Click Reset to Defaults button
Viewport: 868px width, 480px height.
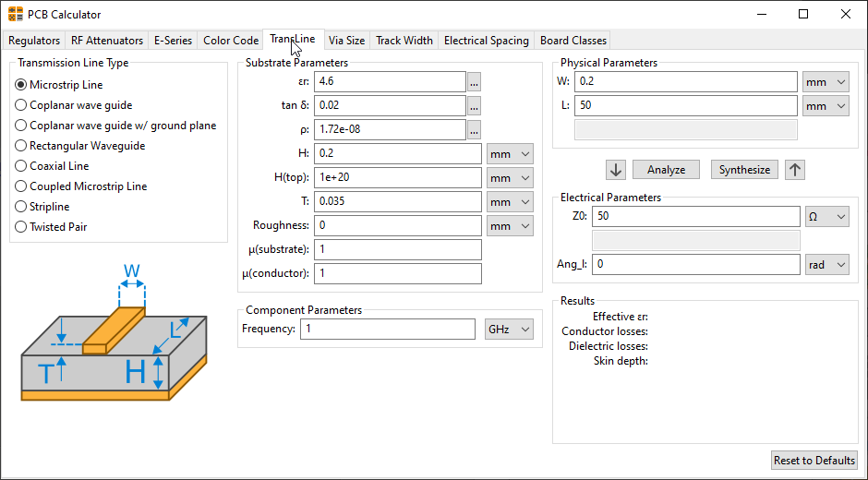pos(814,461)
